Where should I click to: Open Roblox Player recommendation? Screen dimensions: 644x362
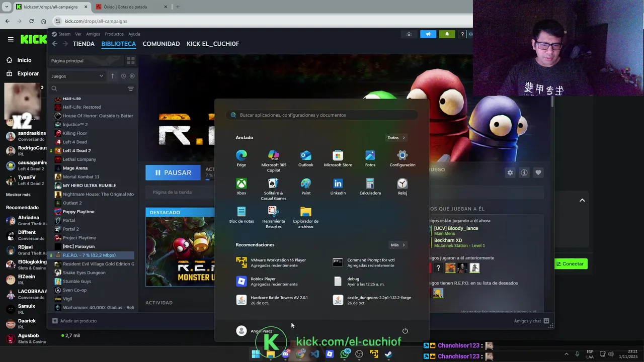click(267, 281)
